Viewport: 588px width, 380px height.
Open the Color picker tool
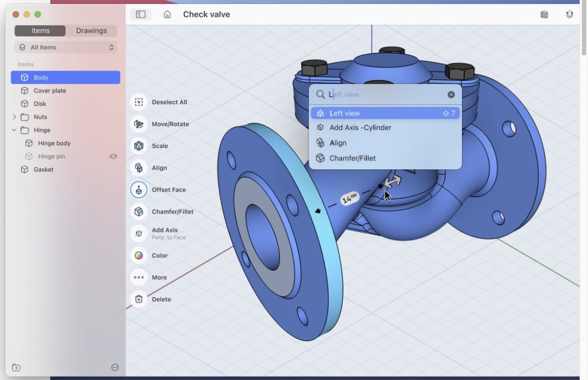coord(139,256)
